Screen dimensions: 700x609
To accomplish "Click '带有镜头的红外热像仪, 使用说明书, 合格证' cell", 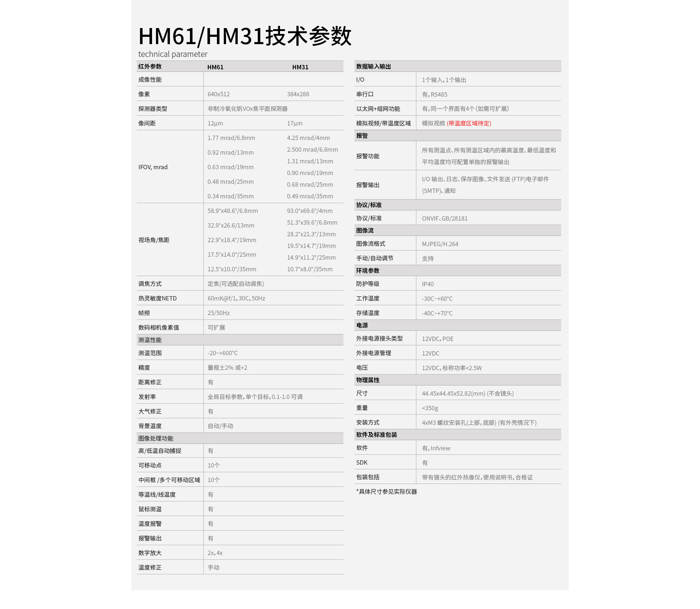I will click(477, 477).
